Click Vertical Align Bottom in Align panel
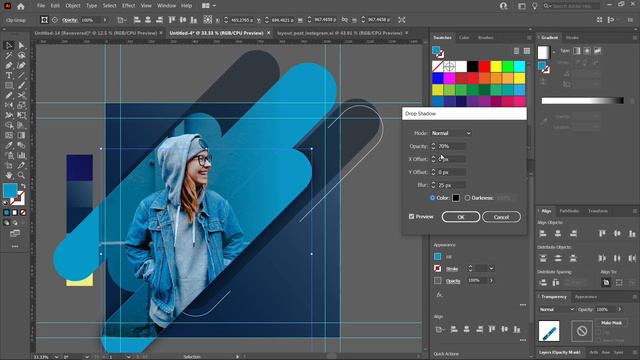This screenshot has height=360, width=640. (632, 233)
